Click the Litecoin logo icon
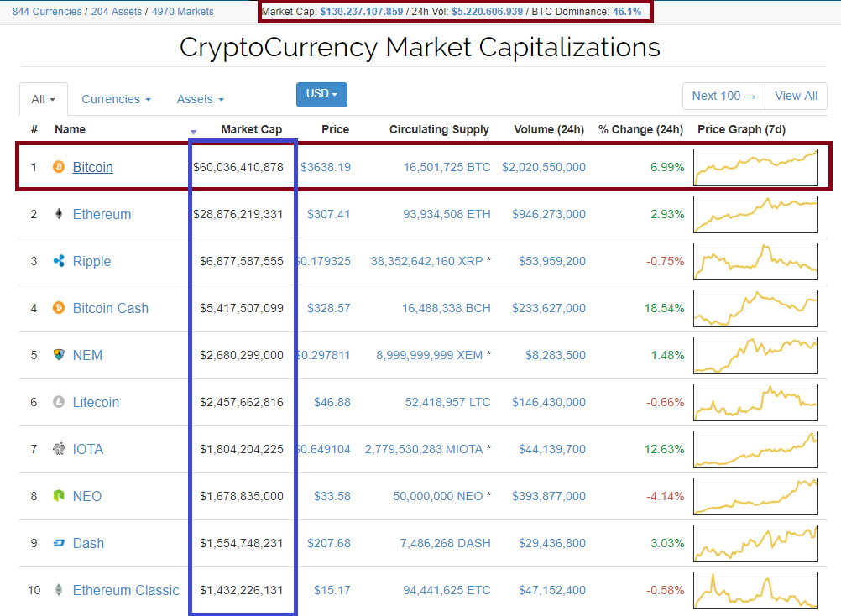This screenshot has height=616, width=841. tap(59, 402)
